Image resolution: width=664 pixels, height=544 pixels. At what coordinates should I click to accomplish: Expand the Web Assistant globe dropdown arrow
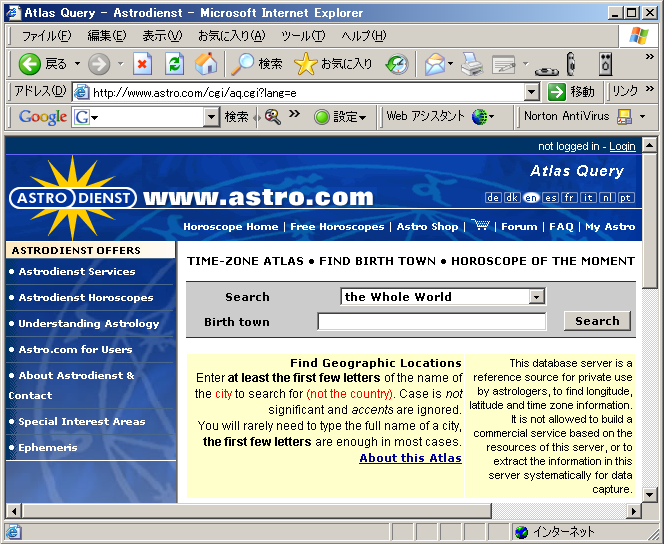click(491, 116)
